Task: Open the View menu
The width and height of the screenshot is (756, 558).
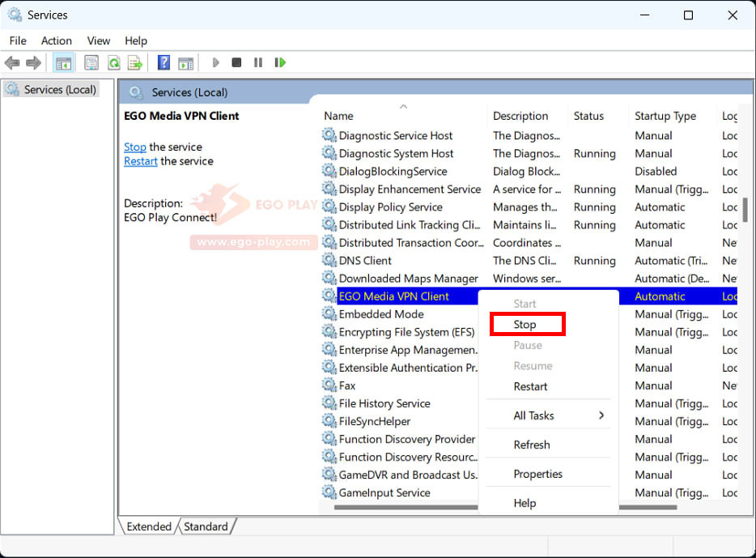Action: [99, 41]
